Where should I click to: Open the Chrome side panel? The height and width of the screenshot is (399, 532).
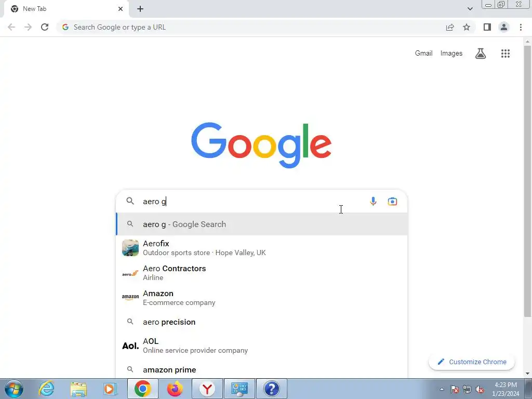pos(487,27)
